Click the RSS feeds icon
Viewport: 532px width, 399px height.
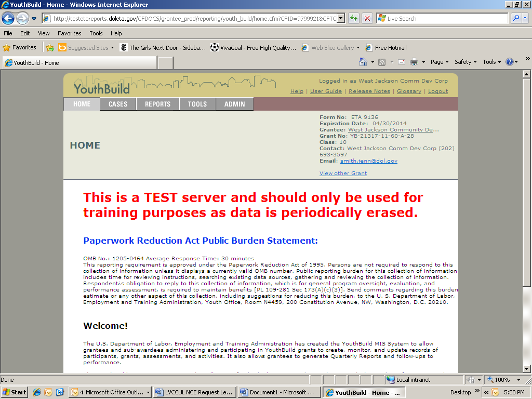pyautogui.click(x=382, y=62)
